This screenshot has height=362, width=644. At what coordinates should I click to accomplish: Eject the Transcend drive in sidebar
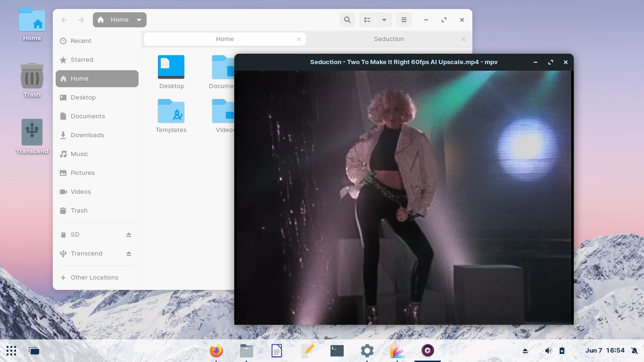point(129,254)
